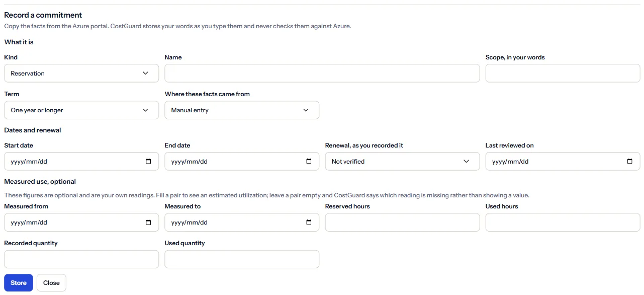Open the Renewal dropdown showing Not verified
This screenshot has height=295, width=644.
(402, 162)
